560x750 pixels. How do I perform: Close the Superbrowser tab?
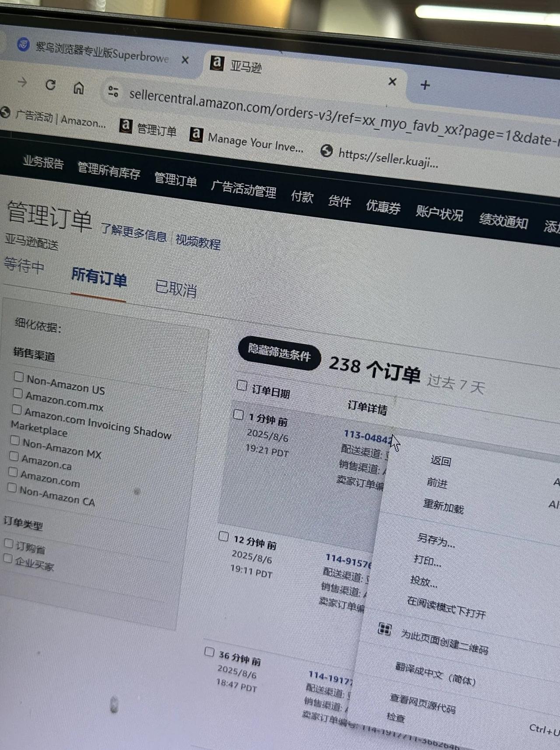pyautogui.click(x=185, y=60)
